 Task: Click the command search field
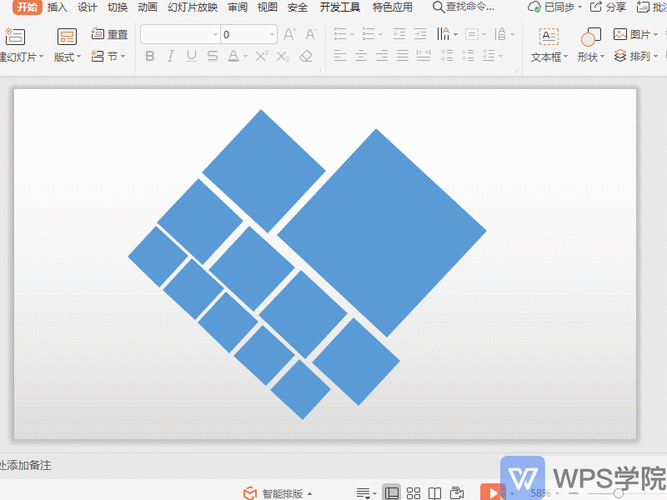click(464, 7)
